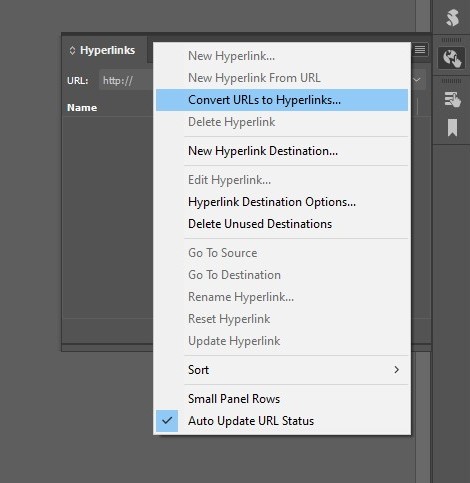
Task: Click the Hyperlinks panel tab
Action: [x=105, y=50]
